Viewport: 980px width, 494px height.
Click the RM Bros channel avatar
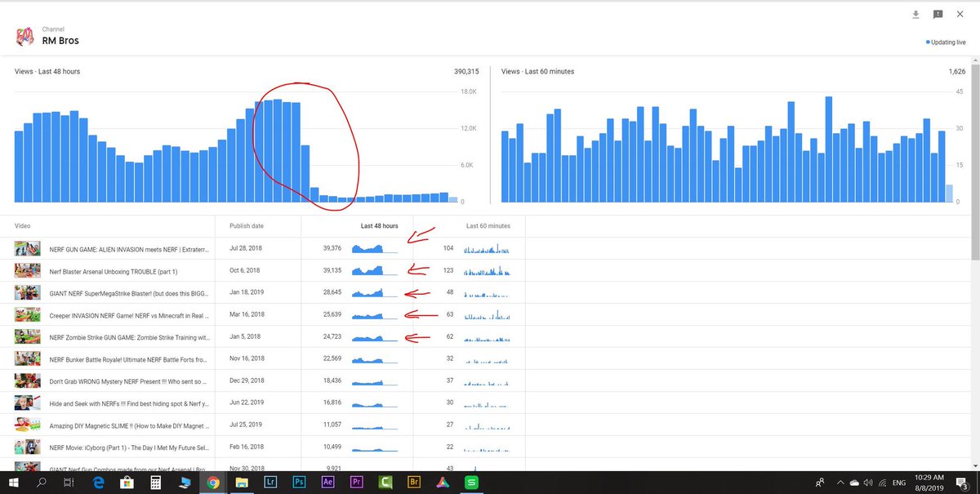24,36
